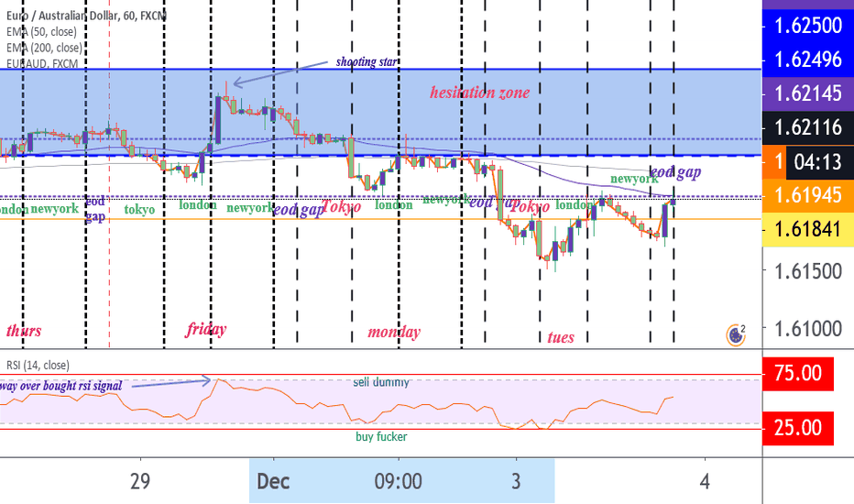
Task: Click the 'sell dummy' RSI annotation
Action: (x=381, y=381)
